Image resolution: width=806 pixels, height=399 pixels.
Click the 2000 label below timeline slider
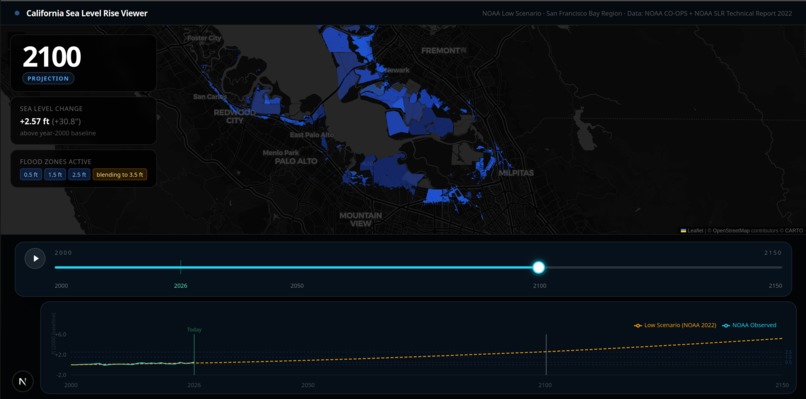[x=62, y=286]
